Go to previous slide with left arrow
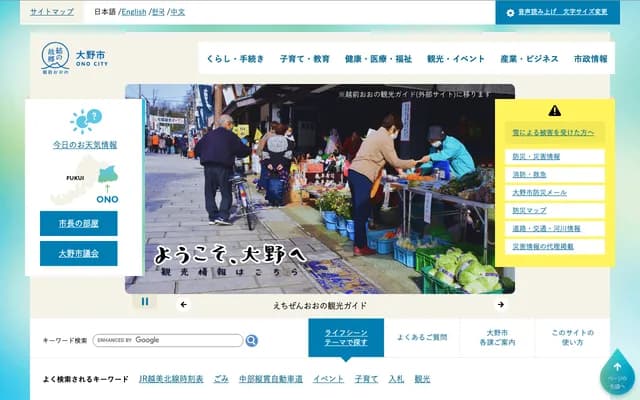Image resolution: width=640 pixels, height=400 pixels. click(x=183, y=304)
